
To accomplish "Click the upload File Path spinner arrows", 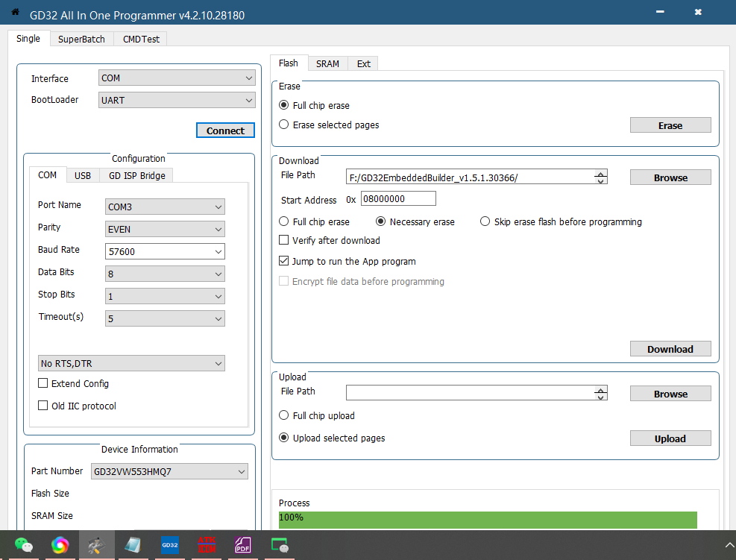I will [600, 393].
